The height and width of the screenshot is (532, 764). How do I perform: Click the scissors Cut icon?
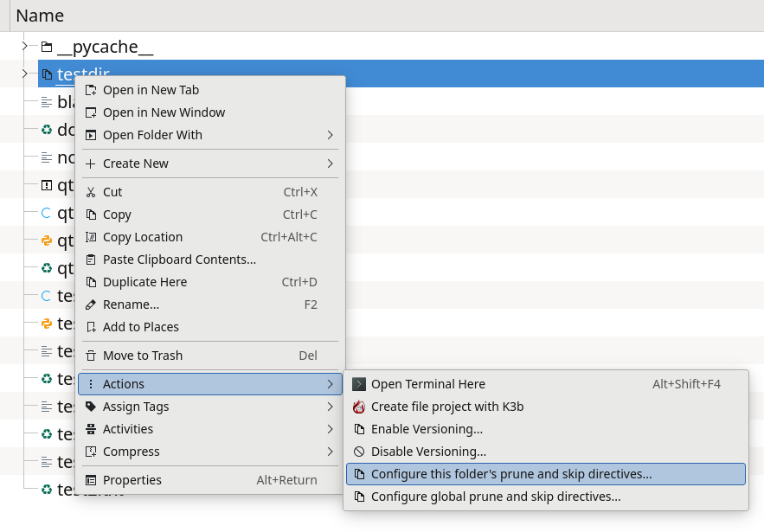pos(91,192)
